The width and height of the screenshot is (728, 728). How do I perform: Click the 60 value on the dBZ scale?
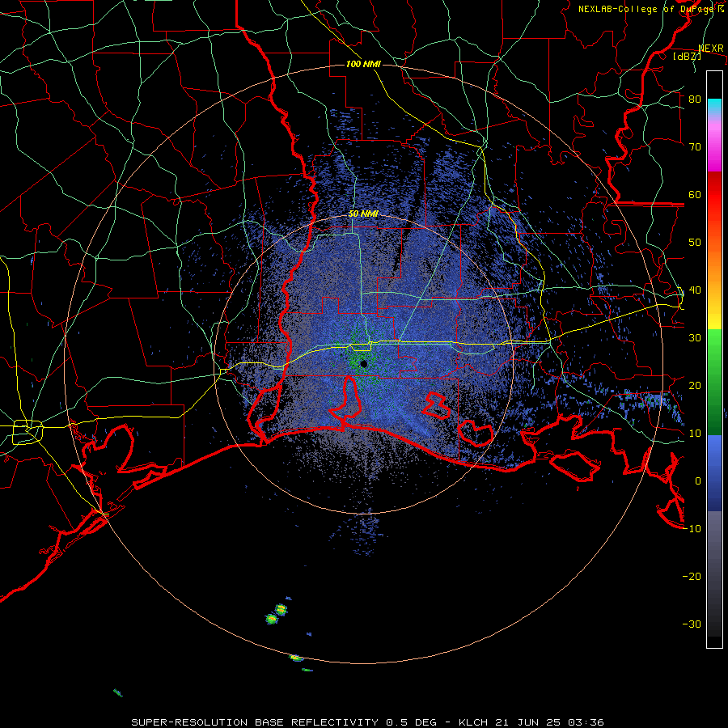click(695, 195)
